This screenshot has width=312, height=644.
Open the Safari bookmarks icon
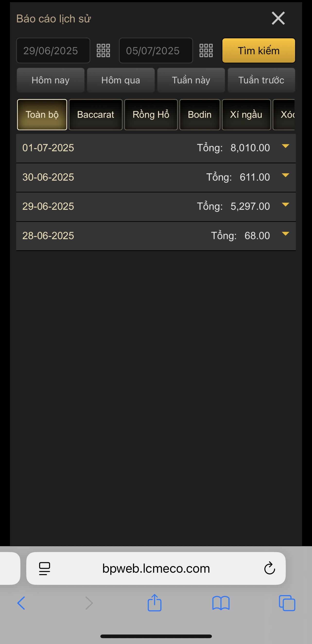[221, 603]
